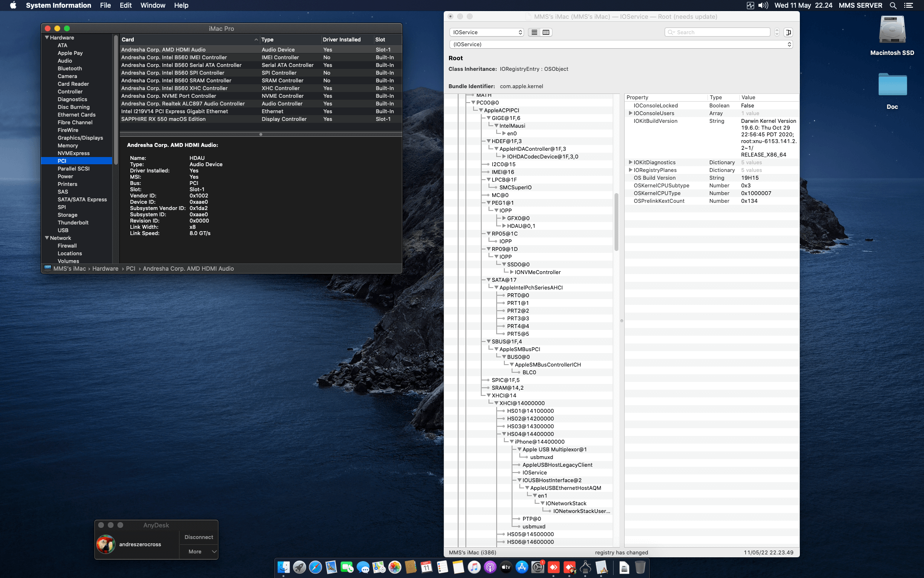Open the IOService plane dropdown

486,32
